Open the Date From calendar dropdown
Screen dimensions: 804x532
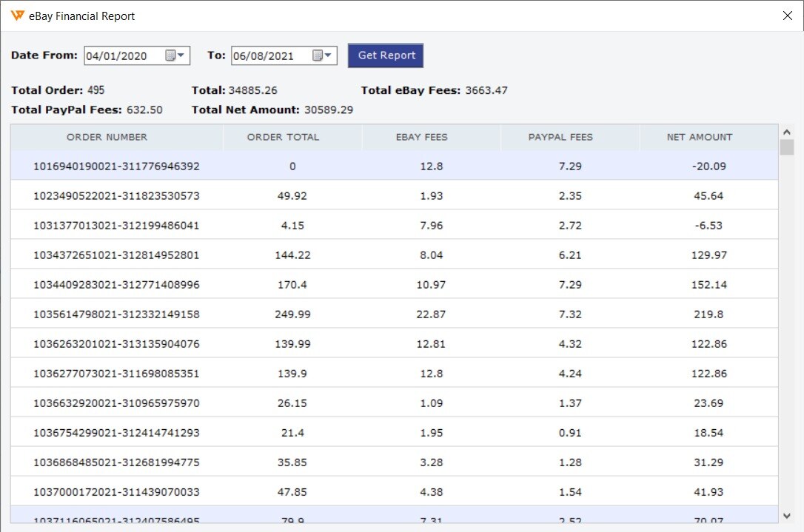175,55
